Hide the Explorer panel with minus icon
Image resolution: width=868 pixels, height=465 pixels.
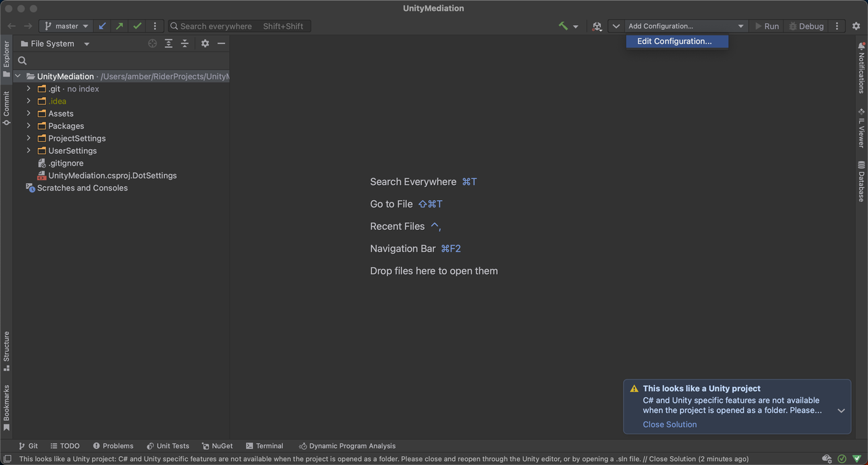[221, 43]
